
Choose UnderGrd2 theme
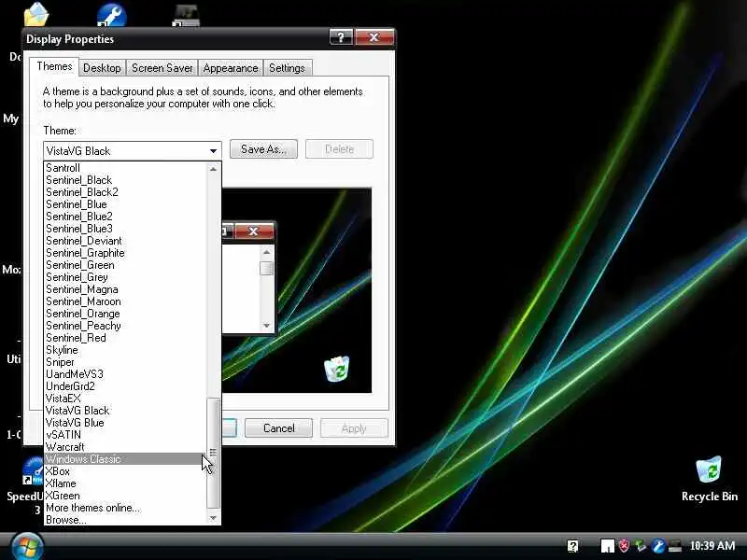point(126,386)
